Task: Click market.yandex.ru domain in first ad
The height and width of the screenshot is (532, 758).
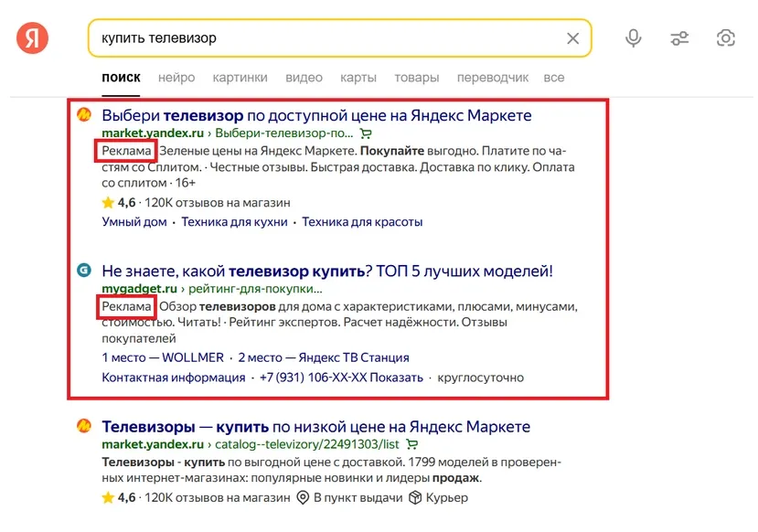Action: pyautogui.click(x=153, y=133)
